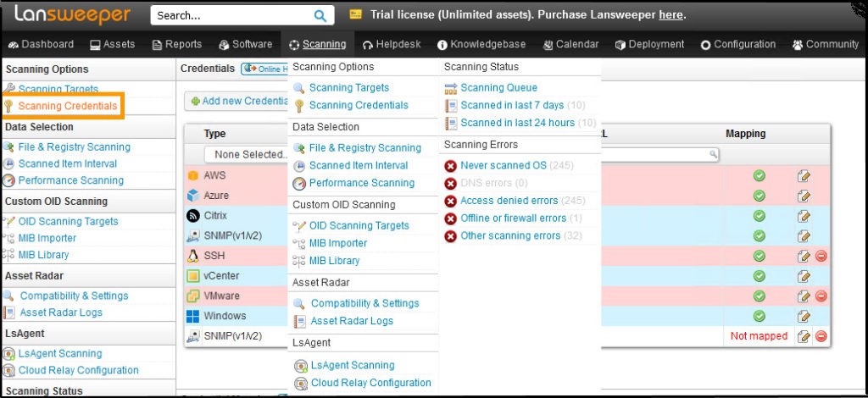
Task: Click the edit icon in the Citrix row
Action: coord(804,216)
